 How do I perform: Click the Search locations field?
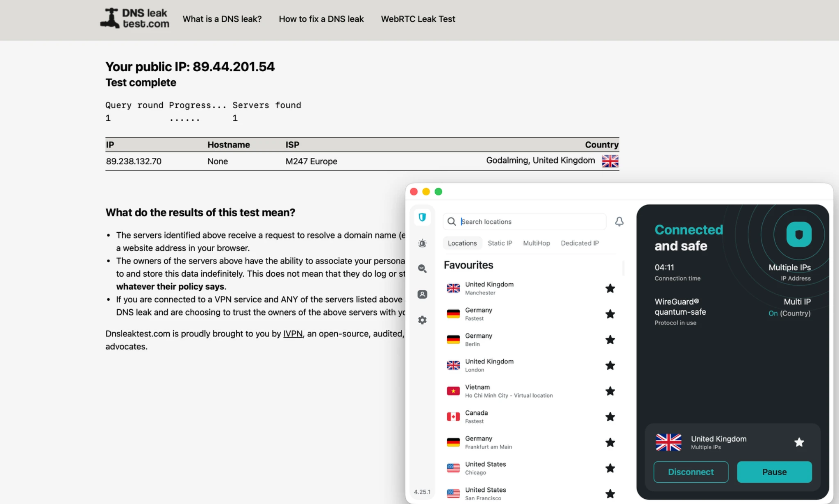click(x=529, y=222)
